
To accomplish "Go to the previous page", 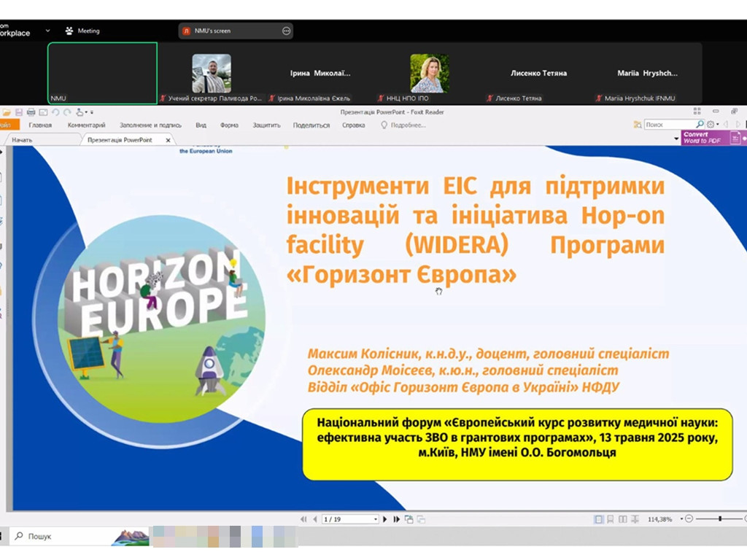I will click(315, 519).
